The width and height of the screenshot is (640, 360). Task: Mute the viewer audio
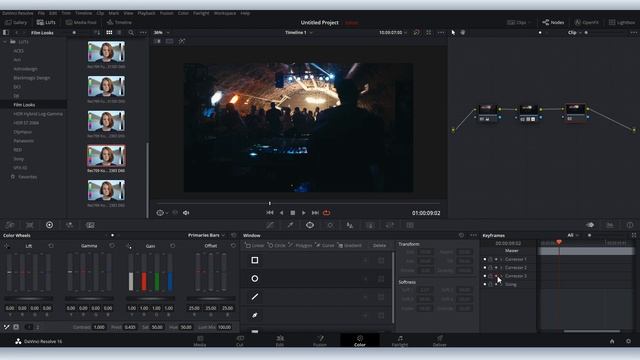coord(186,213)
